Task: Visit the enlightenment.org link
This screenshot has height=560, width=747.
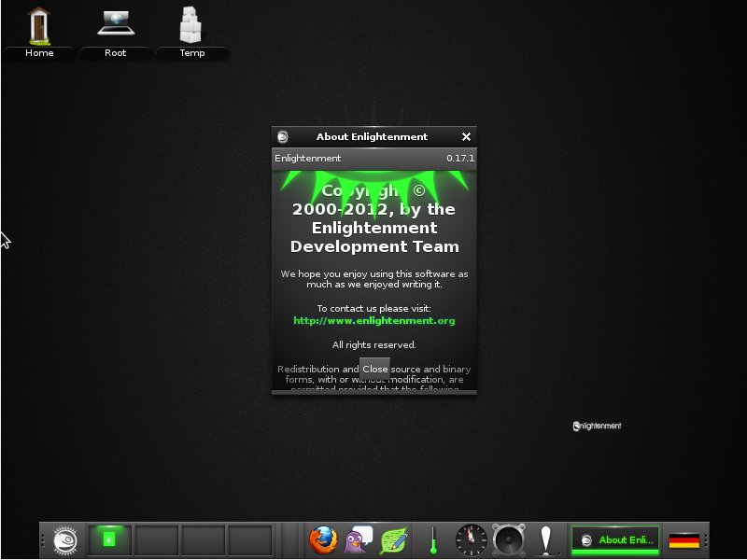Action: coord(373,320)
